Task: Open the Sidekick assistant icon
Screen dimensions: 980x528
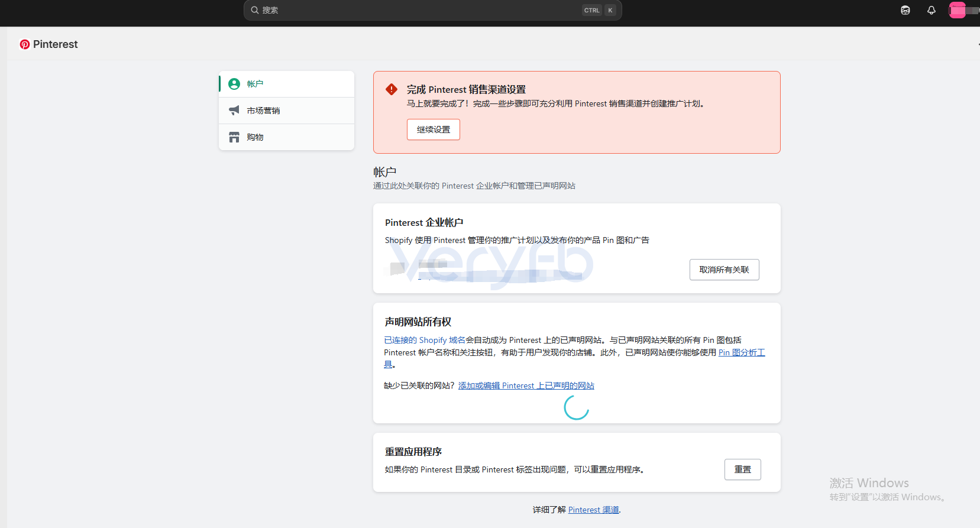Action: pos(905,10)
